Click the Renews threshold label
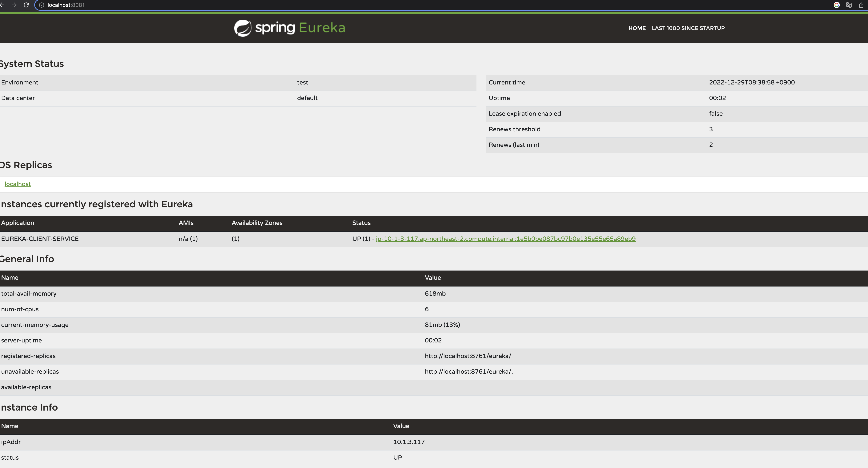Screen dimensions: 868x468 tap(514, 129)
